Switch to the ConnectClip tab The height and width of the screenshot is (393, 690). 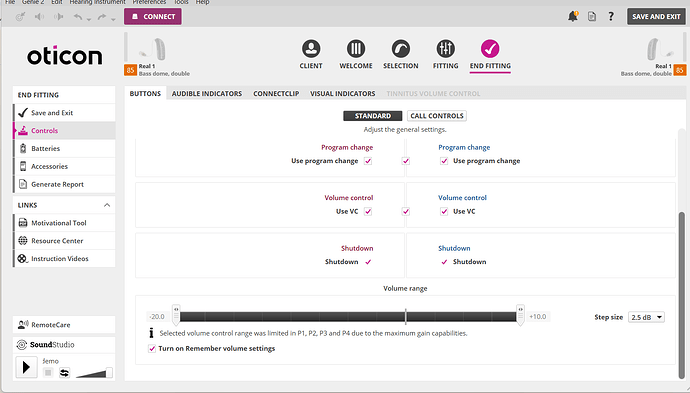pyautogui.click(x=276, y=93)
